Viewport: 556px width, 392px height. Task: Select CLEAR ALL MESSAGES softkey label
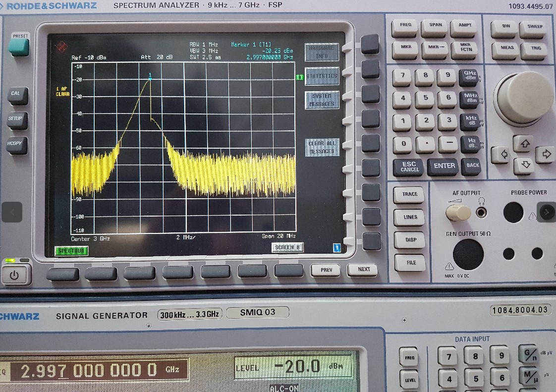[x=322, y=147]
